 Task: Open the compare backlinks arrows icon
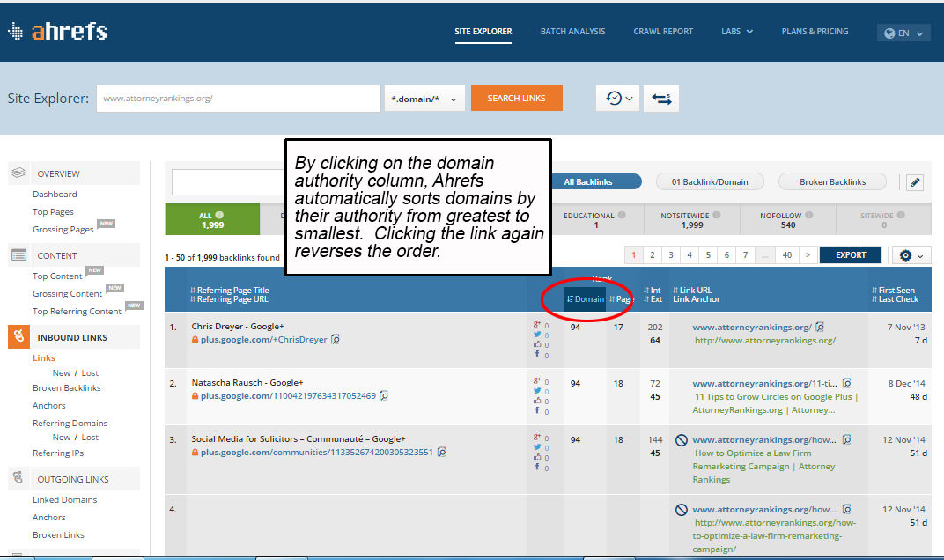coord(660,98)
